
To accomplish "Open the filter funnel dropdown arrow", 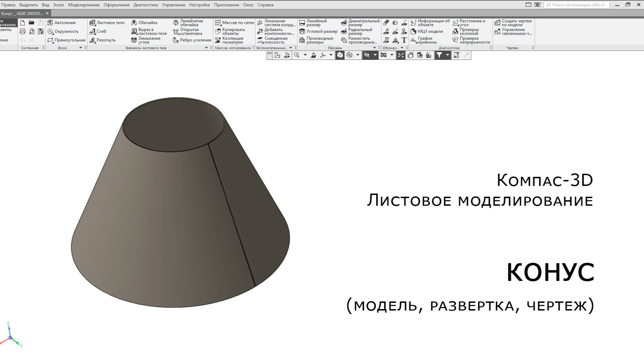I will pos(448,55).
